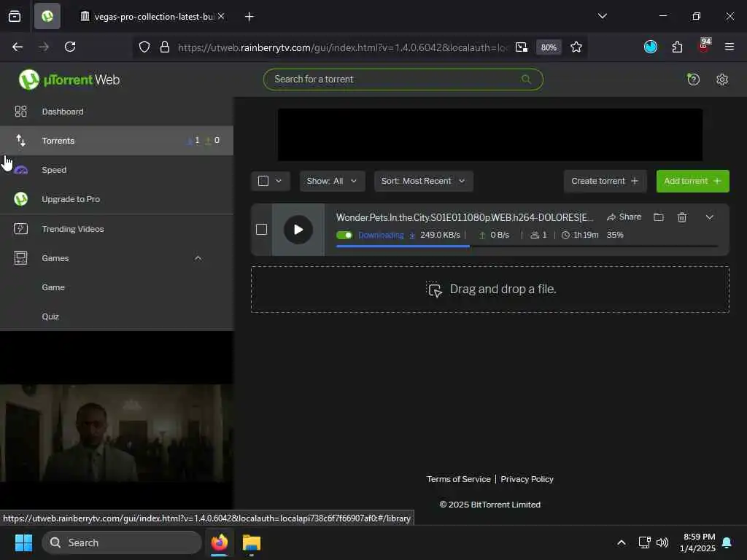Screen dimensions: 747x560
Task: Click the picture-in-picture address bar icon
Action: pos(522,47)
